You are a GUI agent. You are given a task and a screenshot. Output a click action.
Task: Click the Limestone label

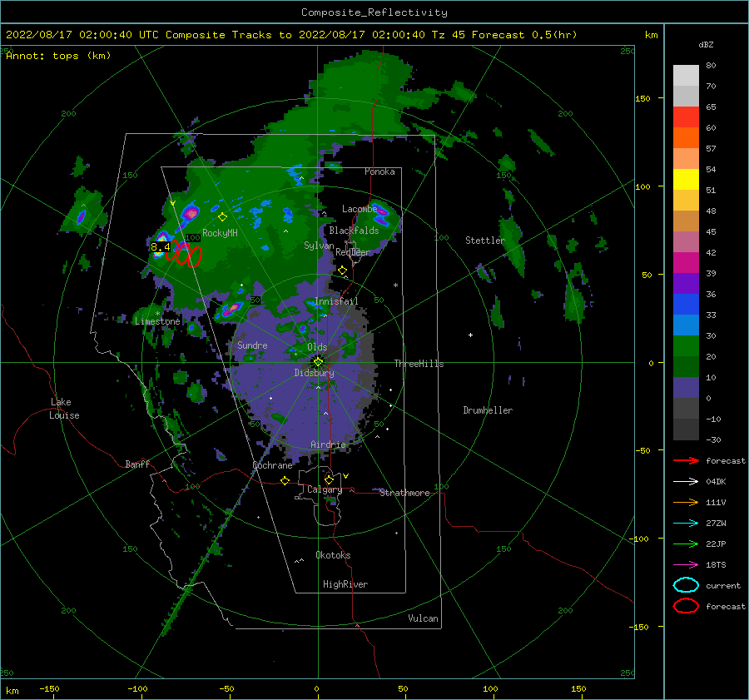[157, 321]
